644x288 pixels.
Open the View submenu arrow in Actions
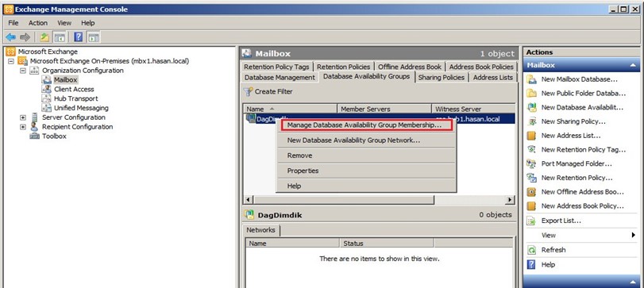[x=634, y=235]
